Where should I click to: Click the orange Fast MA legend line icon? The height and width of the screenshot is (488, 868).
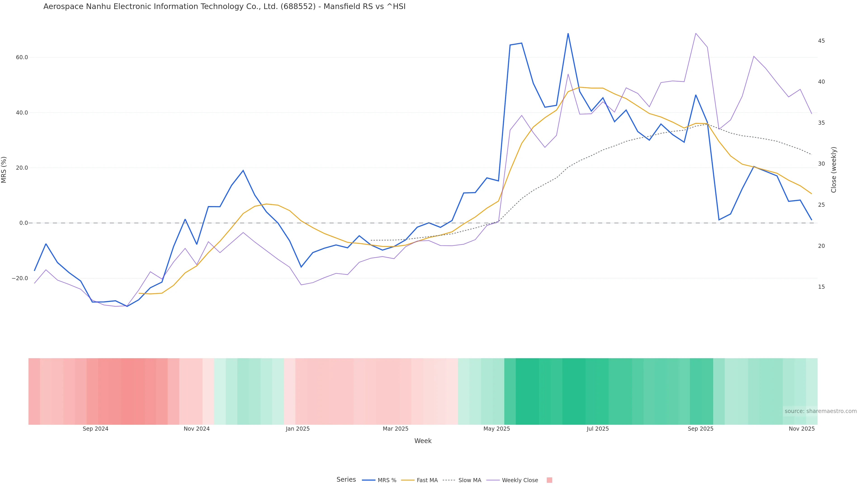(x=408, y=480)
